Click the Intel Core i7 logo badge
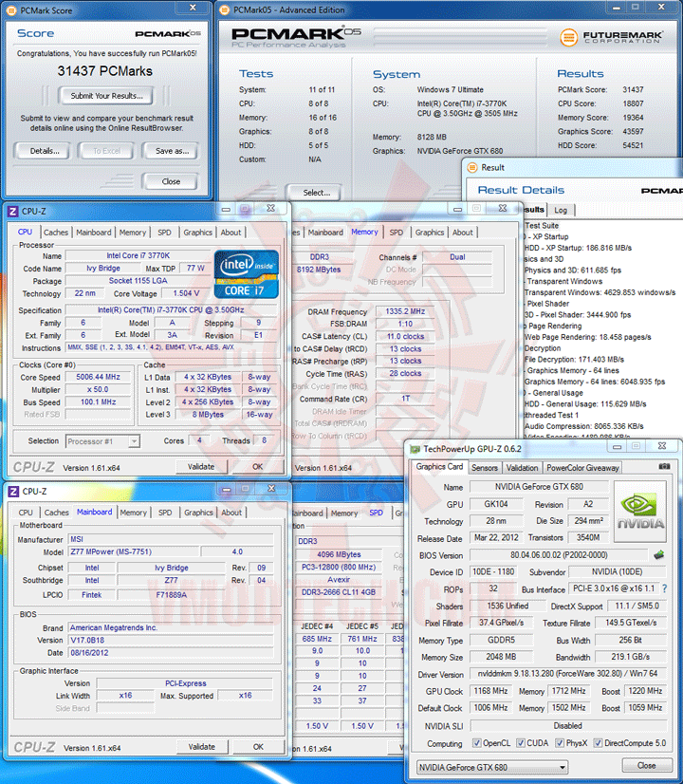This screenshot has height=784, width=683. pos(246,274)
